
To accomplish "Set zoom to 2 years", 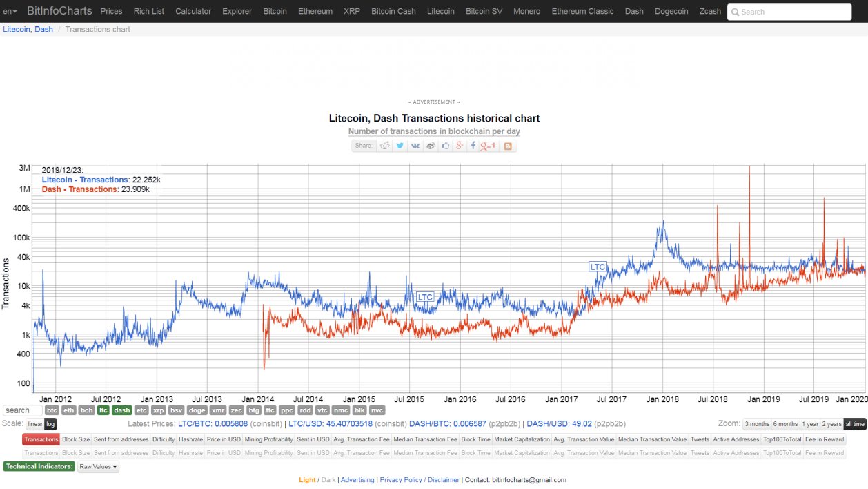I will point(831,424).
